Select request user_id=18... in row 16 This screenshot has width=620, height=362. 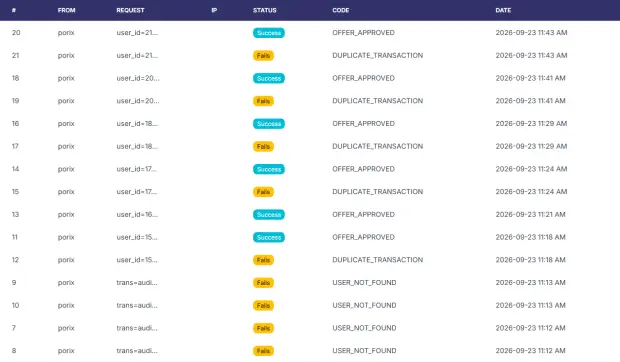pos(137,124)
